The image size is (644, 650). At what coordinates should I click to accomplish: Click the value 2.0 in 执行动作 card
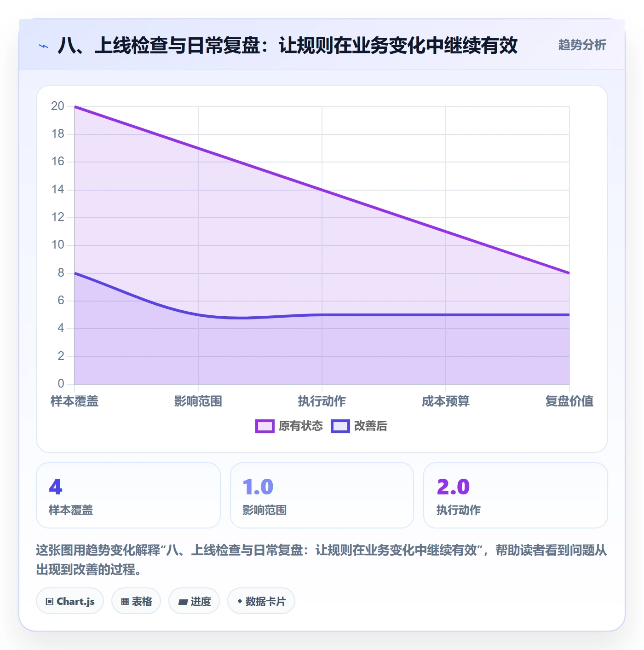[453, 487]
